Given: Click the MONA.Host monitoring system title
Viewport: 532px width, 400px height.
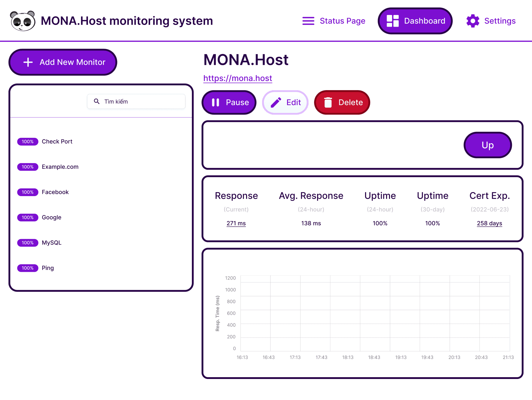Looking at the screenshot, I should [x=127, y=21].
